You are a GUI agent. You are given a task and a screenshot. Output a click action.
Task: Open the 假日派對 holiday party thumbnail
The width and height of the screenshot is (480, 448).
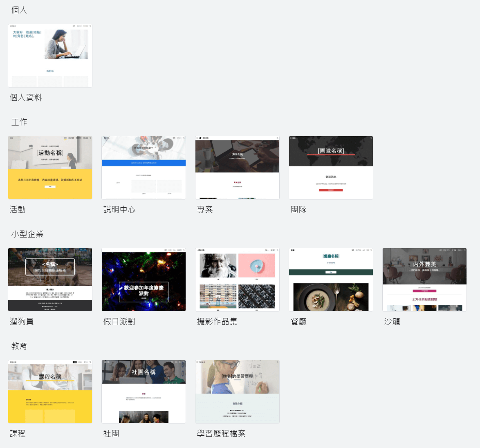click(144, 280)
